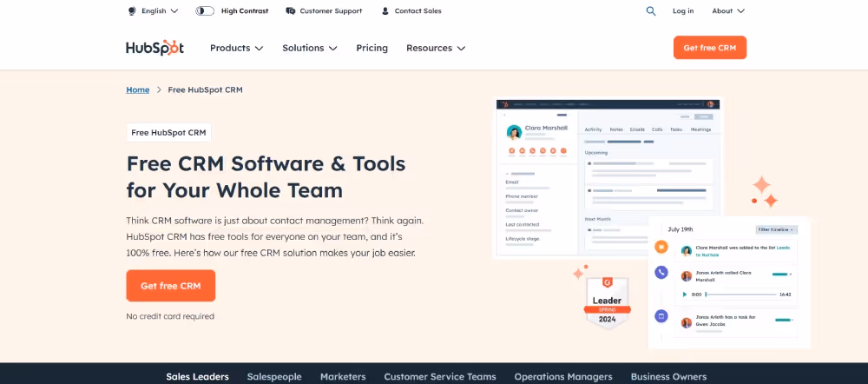Open the Pricing page

pyautogui.click(x=372, y=48)
